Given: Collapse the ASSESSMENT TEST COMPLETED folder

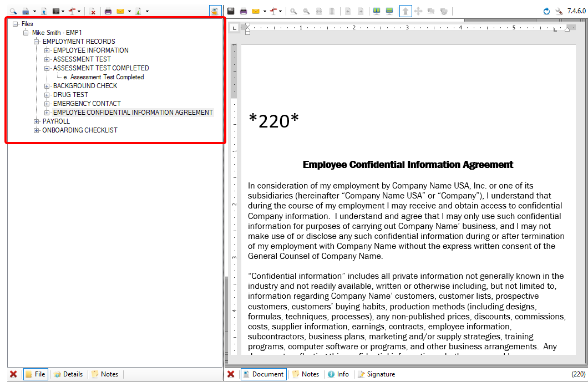Looking at the screenshot, I should coord(47,68).
